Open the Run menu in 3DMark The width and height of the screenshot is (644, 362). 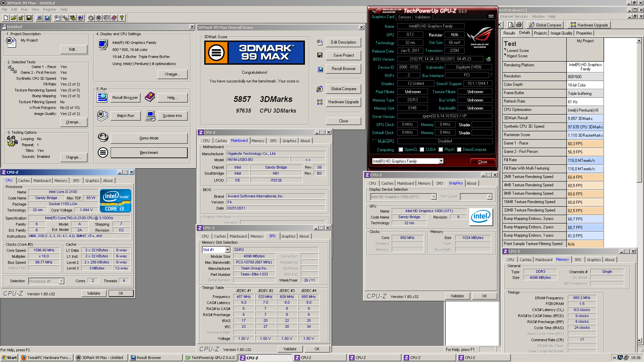[24, 9]
